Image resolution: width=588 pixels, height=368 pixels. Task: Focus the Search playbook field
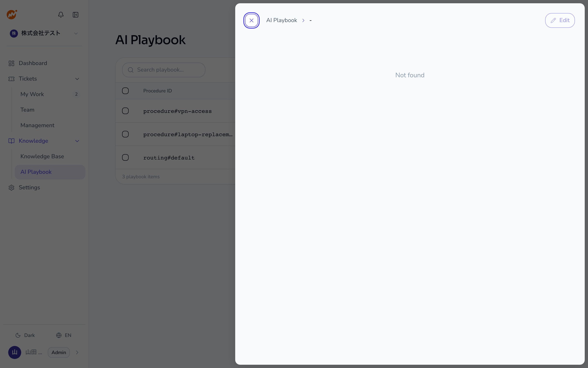point(164,70)
